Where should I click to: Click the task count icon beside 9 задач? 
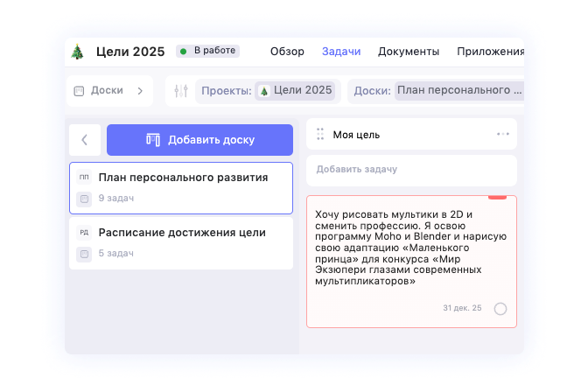[84, 199]
